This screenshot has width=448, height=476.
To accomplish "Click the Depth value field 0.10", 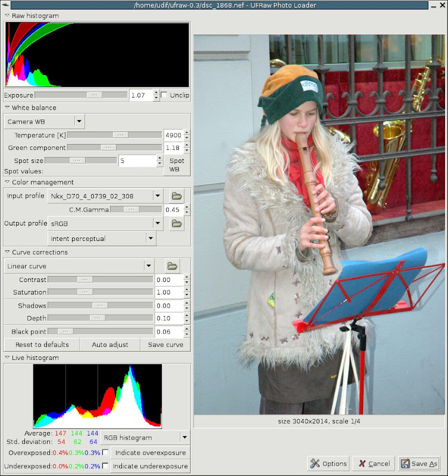I will coord(169,318).
